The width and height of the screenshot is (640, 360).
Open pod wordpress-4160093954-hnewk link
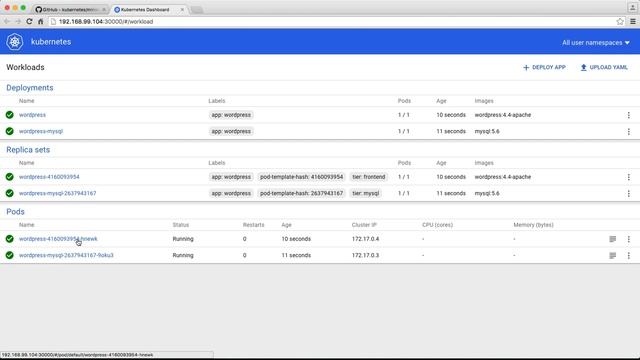58,239
